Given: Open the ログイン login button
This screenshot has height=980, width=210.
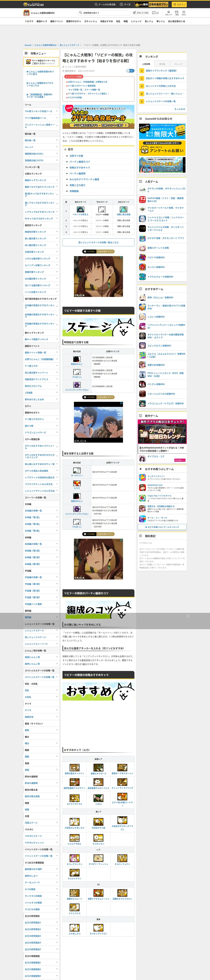Looking at the screenshot, I should (x=179, y=5).
